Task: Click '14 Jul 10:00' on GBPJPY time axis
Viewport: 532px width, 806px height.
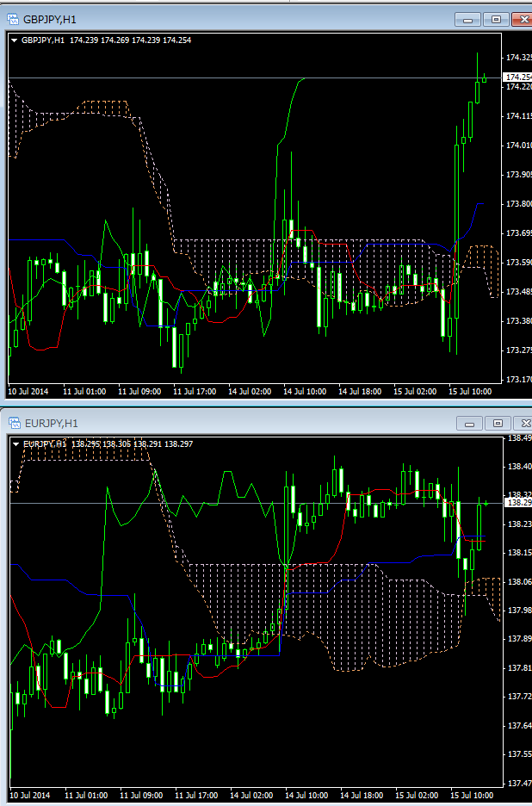Action: coord(305,391)
